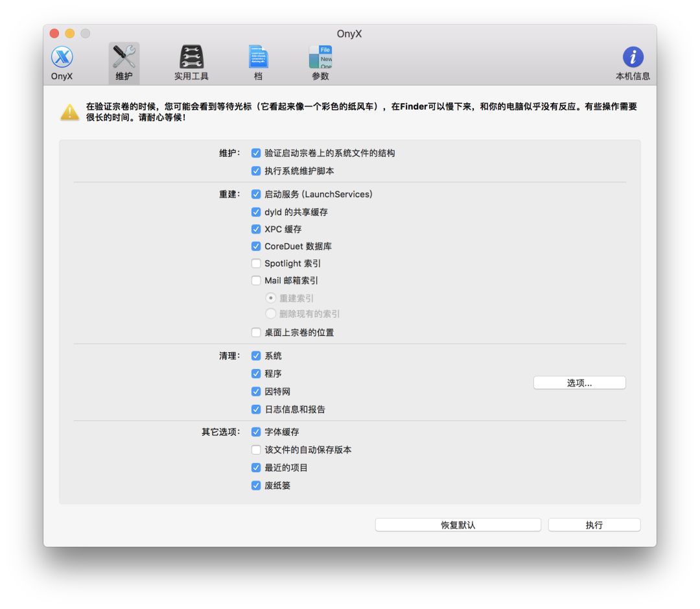Uncheck 因特网 cleaning option

tap(256, 391)
